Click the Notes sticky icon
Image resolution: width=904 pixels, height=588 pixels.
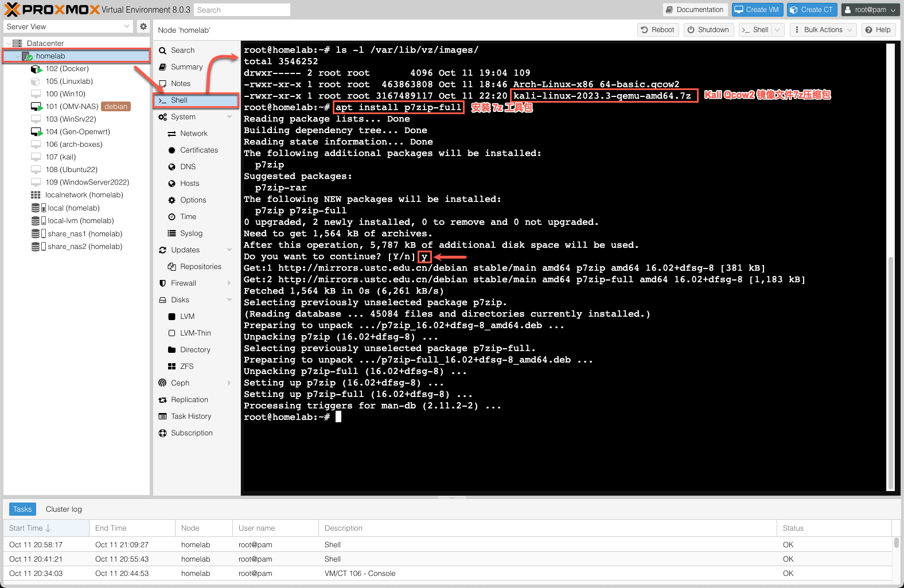[163, 84]
